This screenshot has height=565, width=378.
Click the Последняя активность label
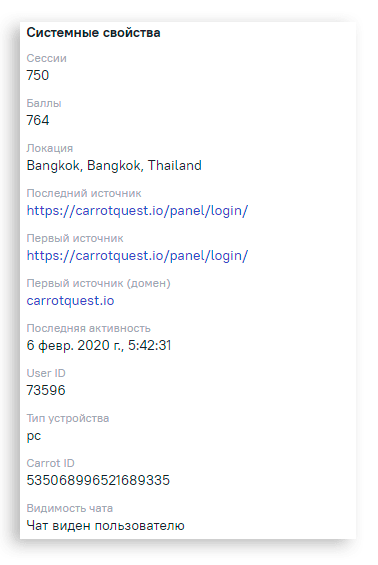(89, 329)
